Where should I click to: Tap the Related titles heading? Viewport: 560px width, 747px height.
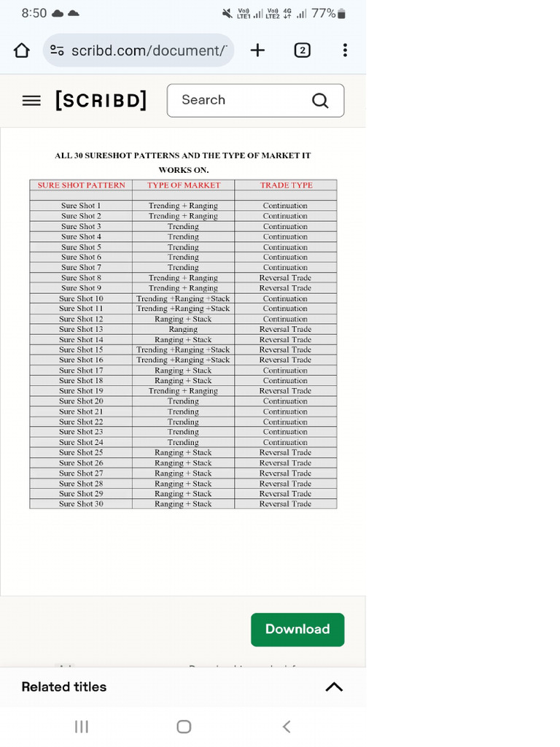point(64,686)
